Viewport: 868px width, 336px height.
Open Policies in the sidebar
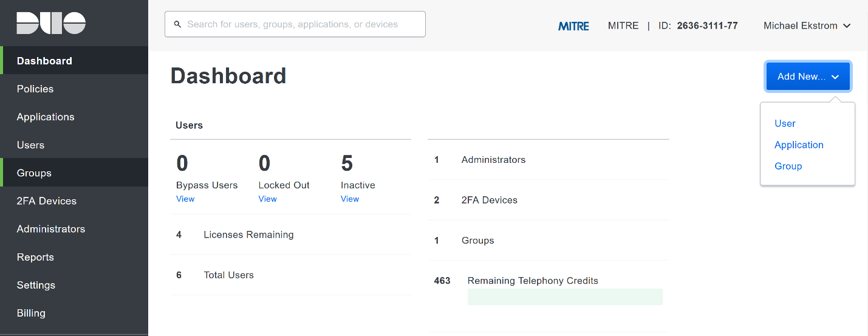pos(35,89)
